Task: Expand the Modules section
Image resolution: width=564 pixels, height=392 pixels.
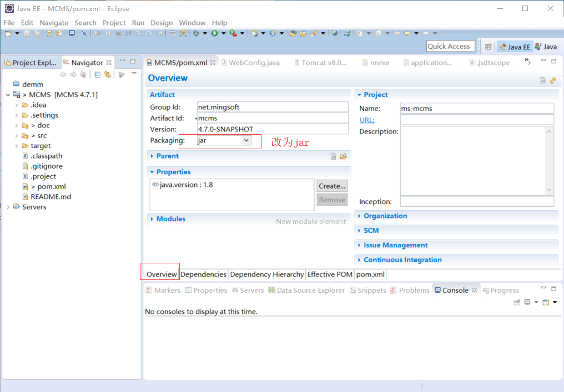Action: 152,219
